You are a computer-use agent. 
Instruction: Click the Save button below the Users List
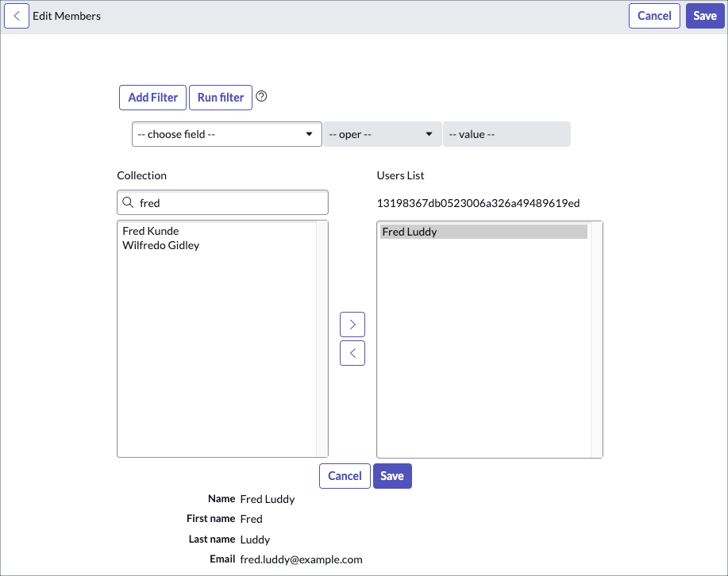(x=392, y=475)
